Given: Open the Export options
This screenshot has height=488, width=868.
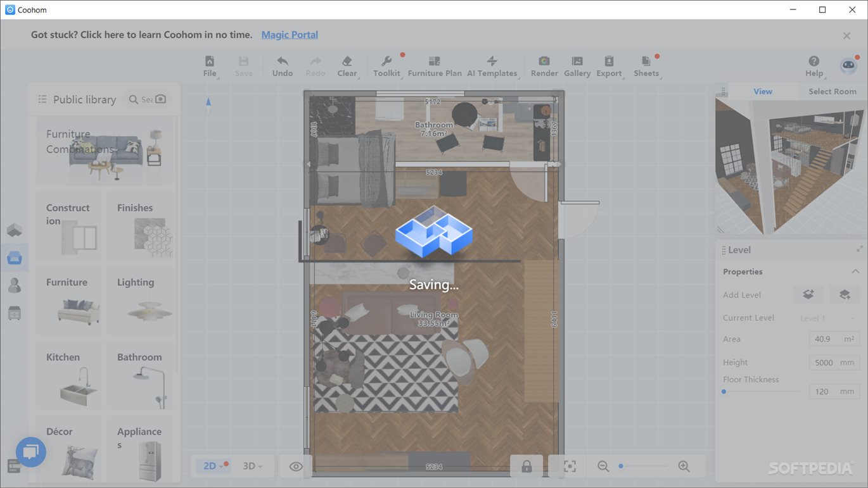Looking at the screenshot, I should (609, 66).
